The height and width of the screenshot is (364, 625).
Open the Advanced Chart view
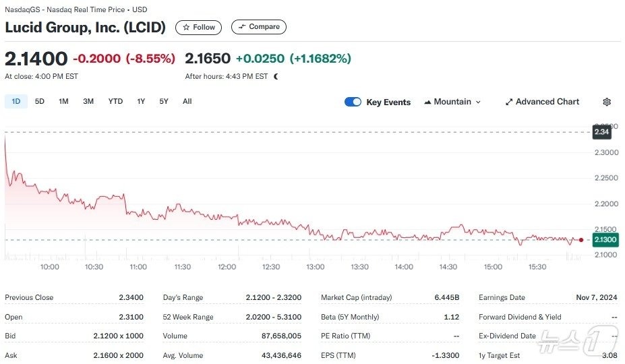click(x=542, y=102)
